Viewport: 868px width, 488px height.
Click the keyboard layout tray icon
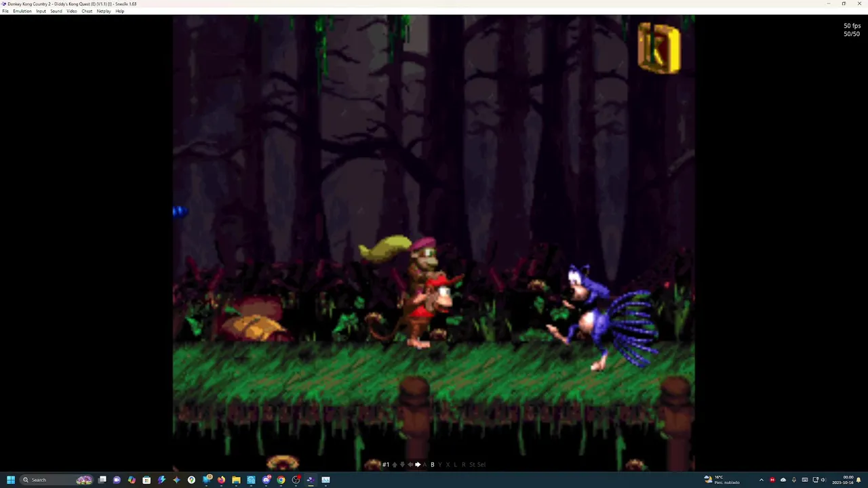(805, 480)
